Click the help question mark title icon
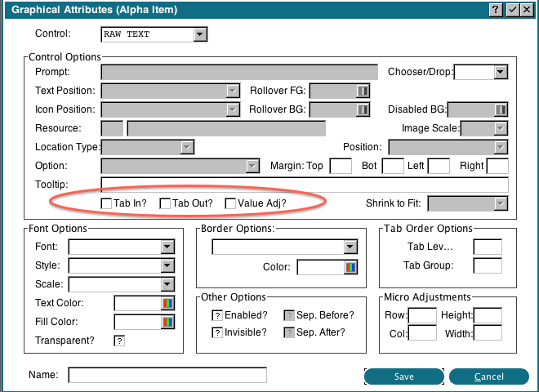 point(496,10)
